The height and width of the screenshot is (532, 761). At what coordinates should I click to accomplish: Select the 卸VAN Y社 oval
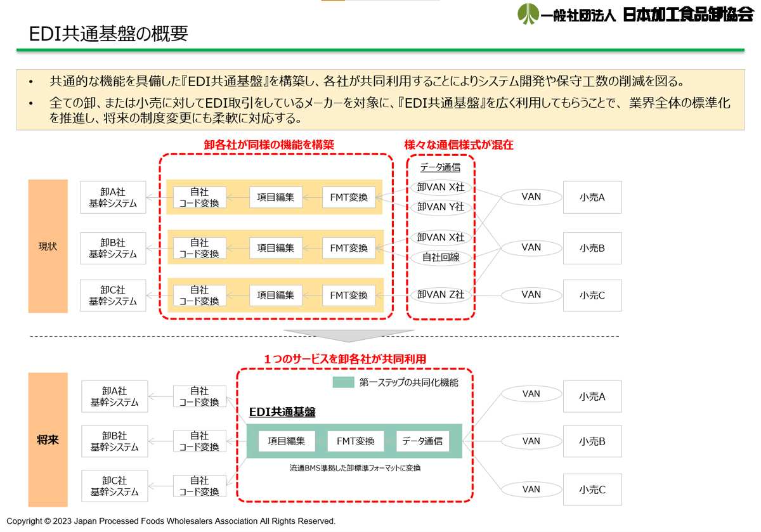click(x=441, y=207)
